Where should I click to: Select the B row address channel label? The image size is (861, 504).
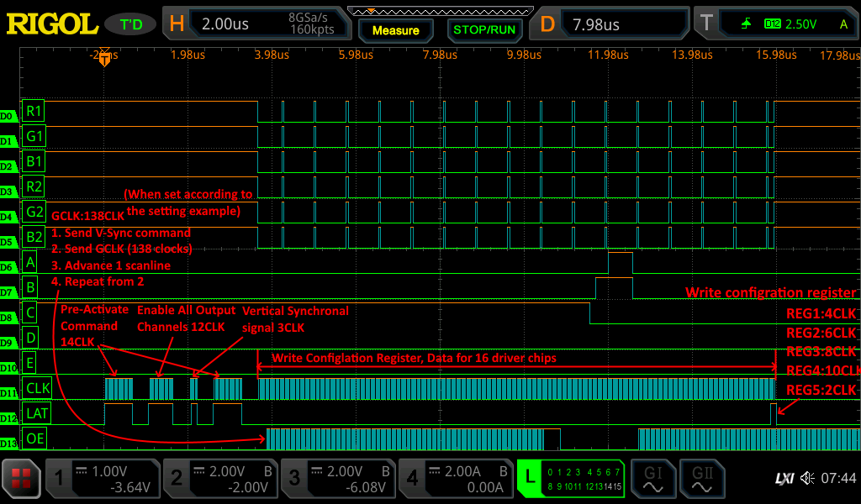[31, 287]
